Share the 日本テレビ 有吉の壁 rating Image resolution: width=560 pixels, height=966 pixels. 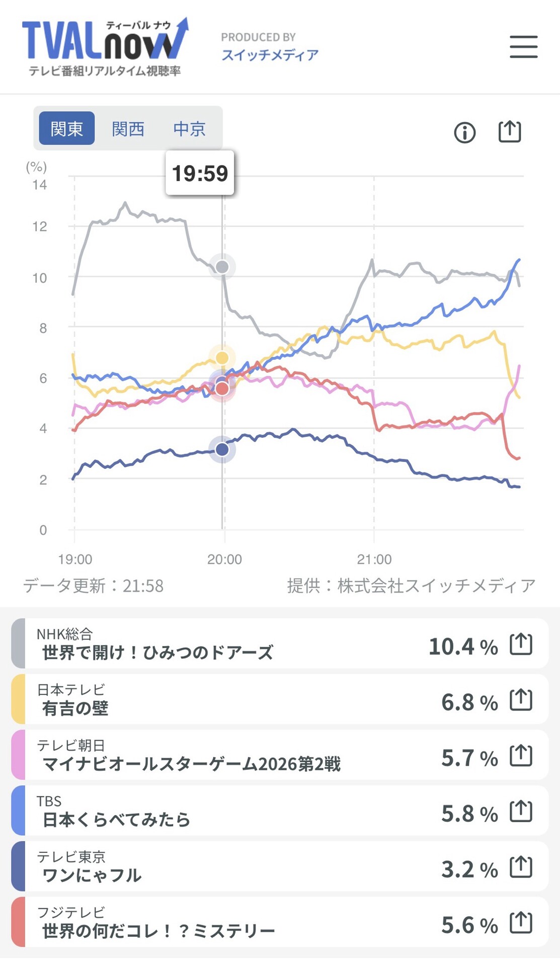pyautogui.click(x=521, y=700)
